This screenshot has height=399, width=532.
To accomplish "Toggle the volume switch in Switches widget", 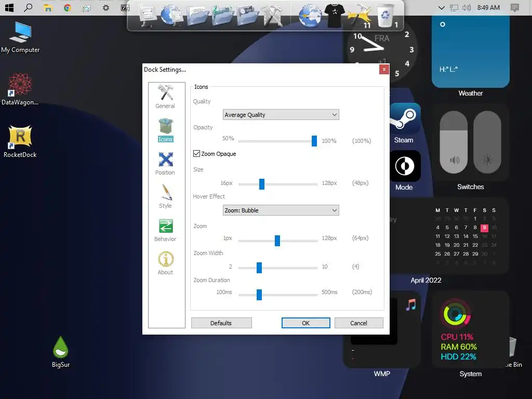I will [x=454, y=142].
